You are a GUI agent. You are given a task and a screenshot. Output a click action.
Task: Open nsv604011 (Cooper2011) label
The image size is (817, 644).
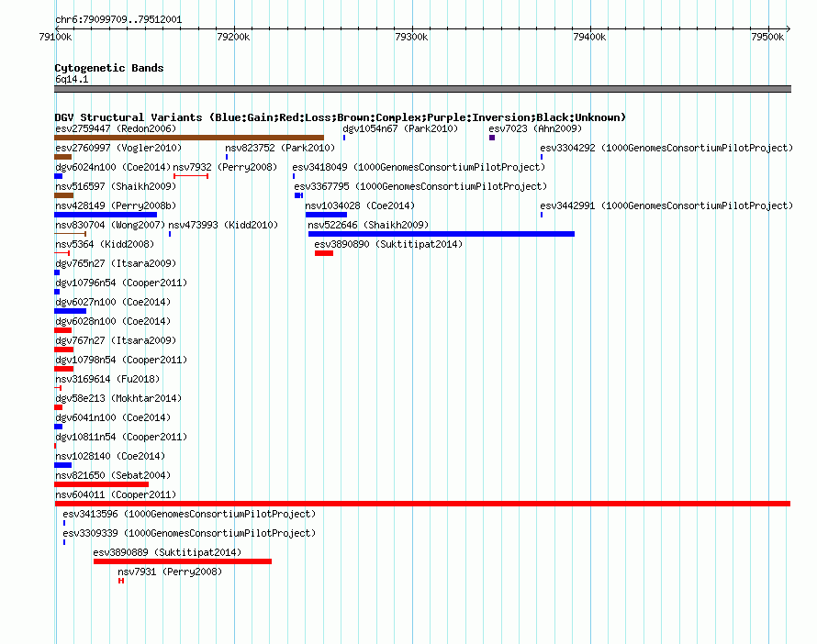click(116, 494)
